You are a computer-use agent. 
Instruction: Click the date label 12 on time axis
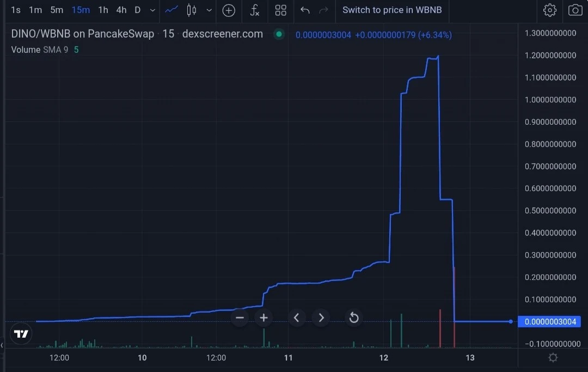coord(384,358)
